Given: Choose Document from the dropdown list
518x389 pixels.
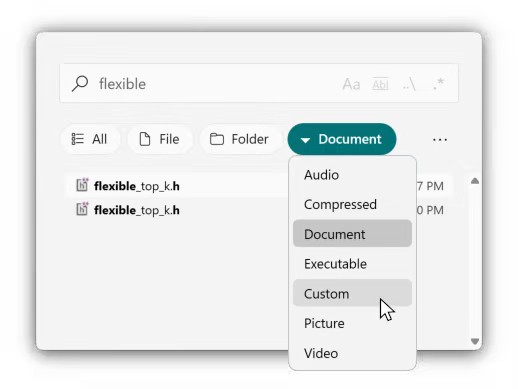Looking at the screenshot, I should click(x=352, y=234).
